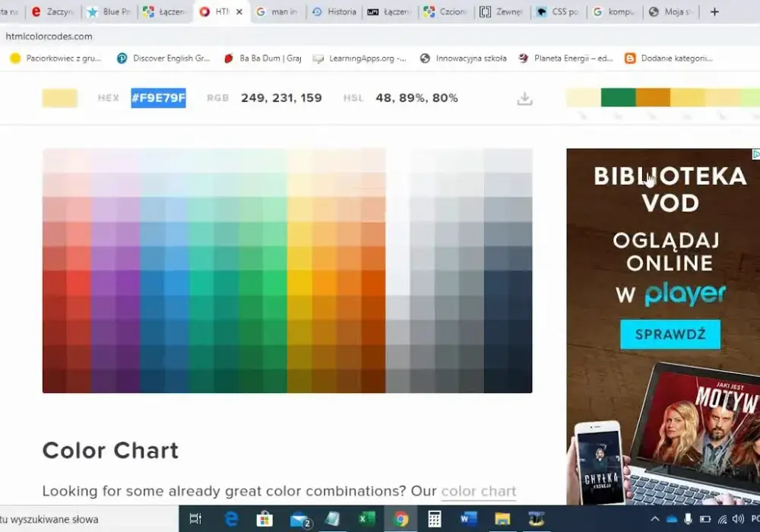
Task: Open the last pinned taskbar app after File Explorer
Action: (536, 519)
